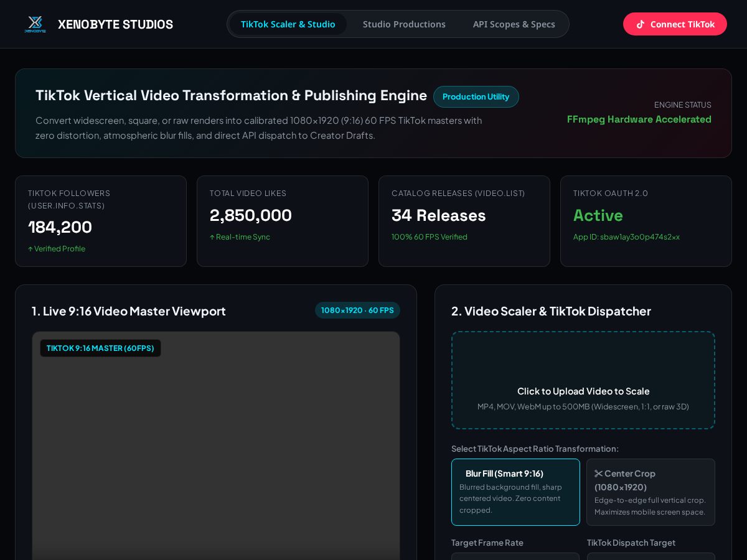Screen dimensions: 747x560
Task: Click the 2,850,000 total likes value
Action: pyautogui.click(x=251, y=215)
